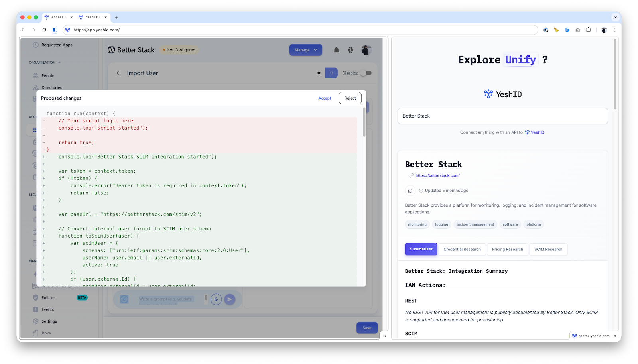The width and height of the screenshot is (638, 364).
Task: Collapse the ORGANIZATION section
Action: tap(45, 63)
